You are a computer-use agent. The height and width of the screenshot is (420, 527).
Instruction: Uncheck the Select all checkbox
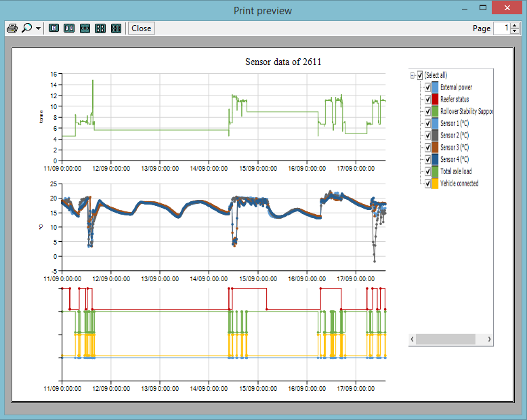coord(420,75)
